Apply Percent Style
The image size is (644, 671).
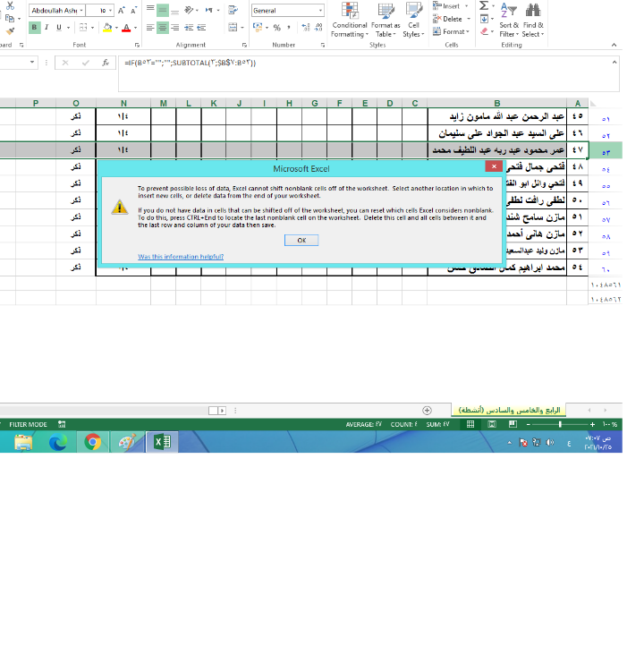coord(277,28)
